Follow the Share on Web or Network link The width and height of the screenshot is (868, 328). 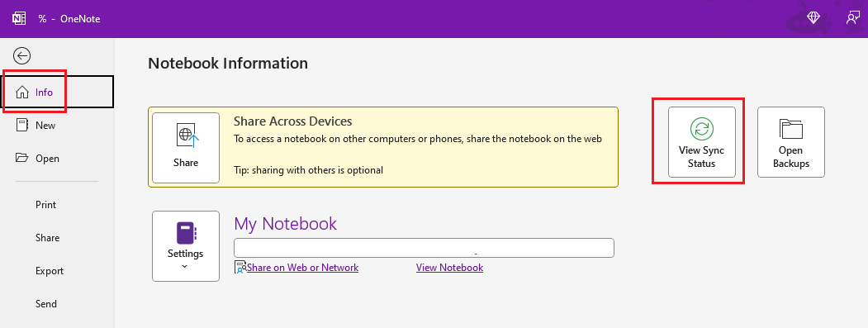tap(302, 268)
